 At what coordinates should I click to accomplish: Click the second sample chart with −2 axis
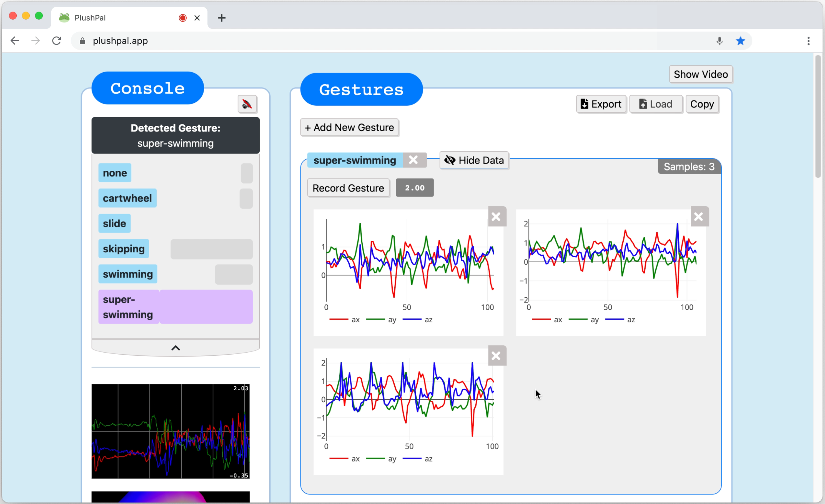611,272
